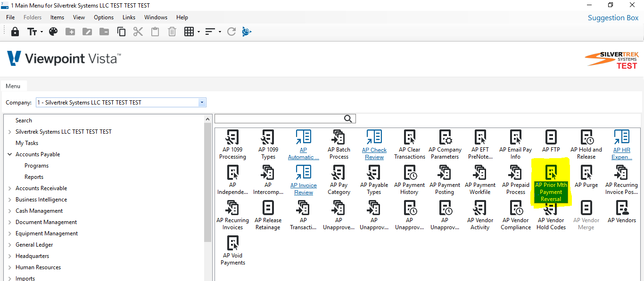Open AP Void Payments
644x281 pixels.
[x=232, y=251]
